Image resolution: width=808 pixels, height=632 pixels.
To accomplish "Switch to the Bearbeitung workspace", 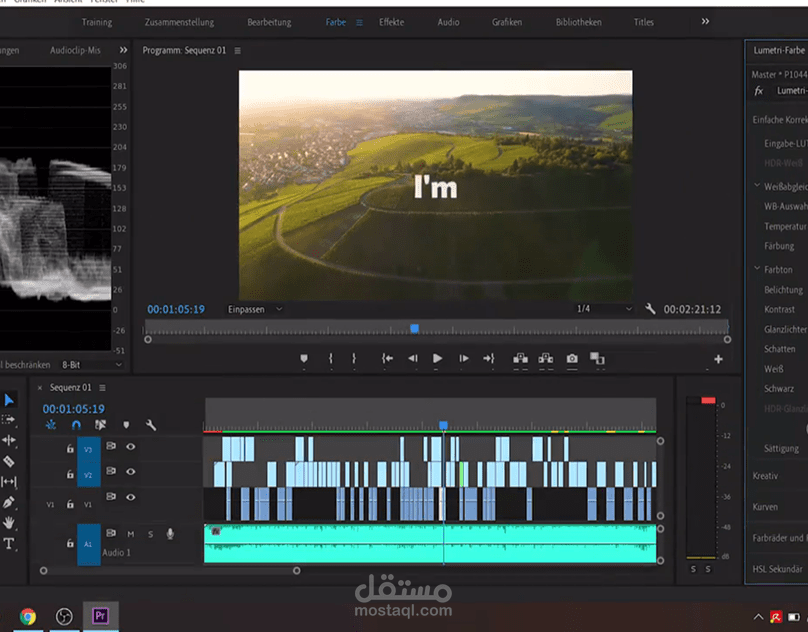I will [269, 22].
